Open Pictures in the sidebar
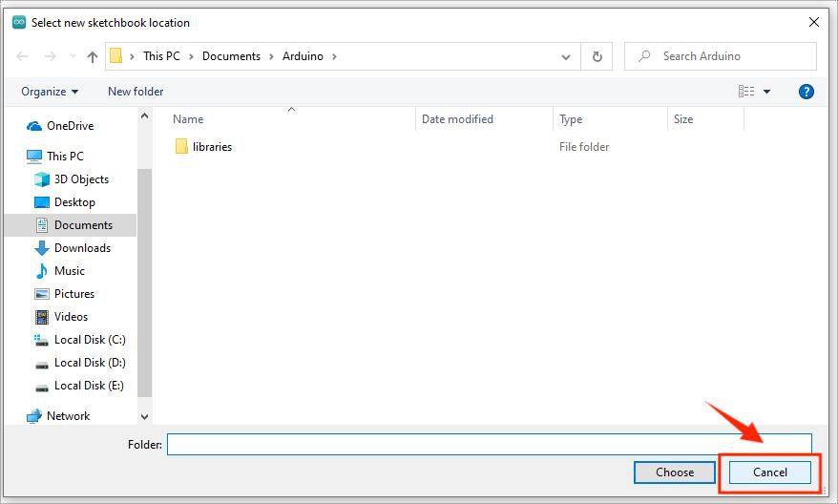The height and width of the screenshot is (504, 838). [74, 294]
